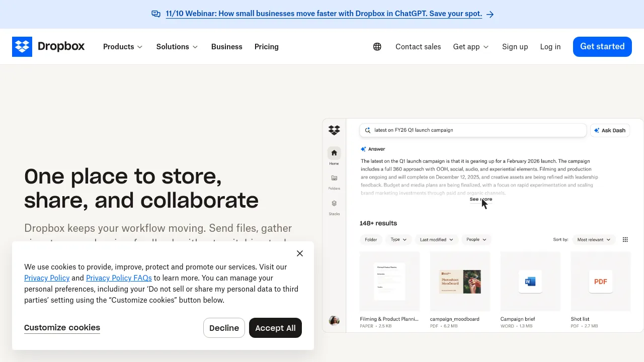Close the cookie consent banner

[300, 253]
